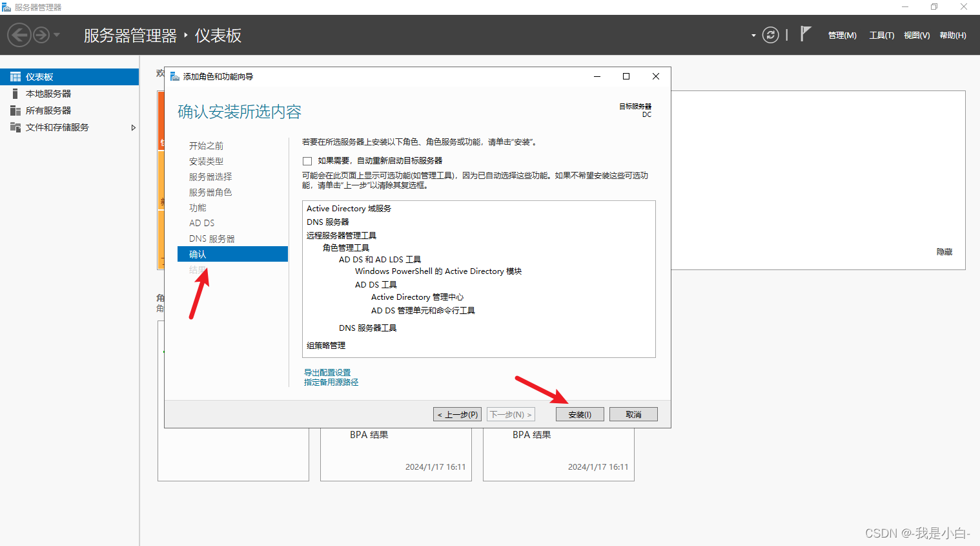The height and width of the screenshot is (546, 980).
Task: Click the 安装(I) button
Action: 580,414
